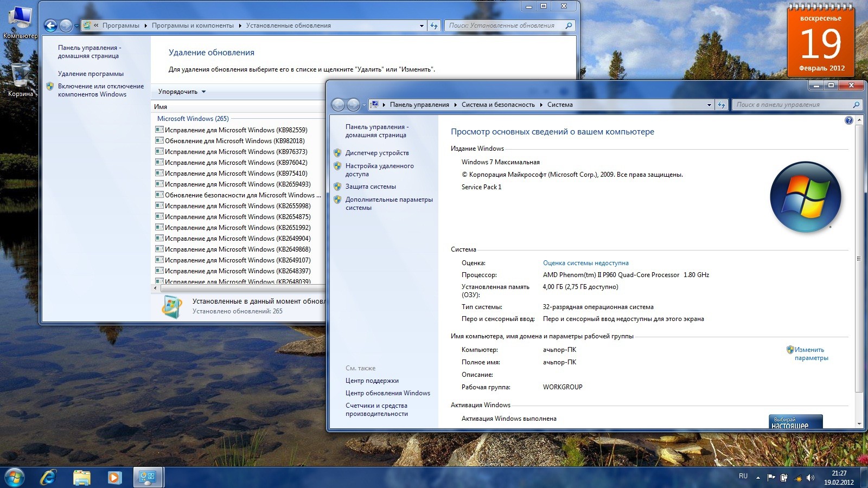Select Обновление безопасности для Microsoft Windows row

click(x=239, y=195)
